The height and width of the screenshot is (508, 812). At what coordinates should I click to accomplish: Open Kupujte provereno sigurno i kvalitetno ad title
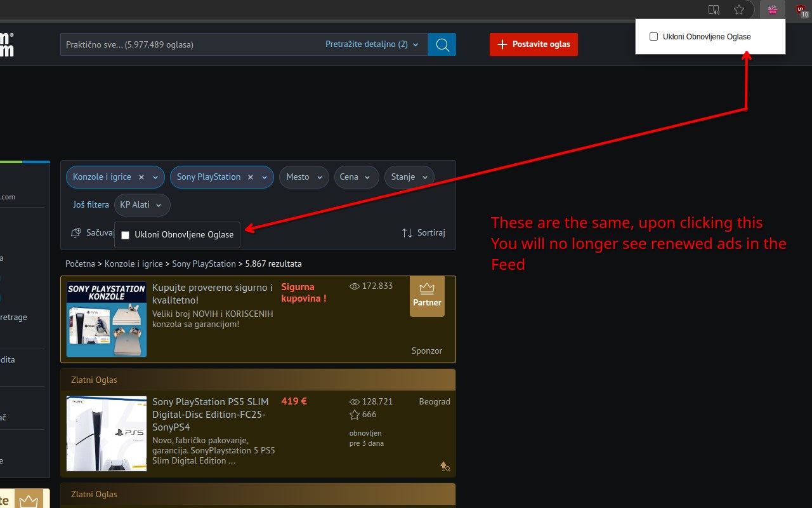click(x=213, y=293)
